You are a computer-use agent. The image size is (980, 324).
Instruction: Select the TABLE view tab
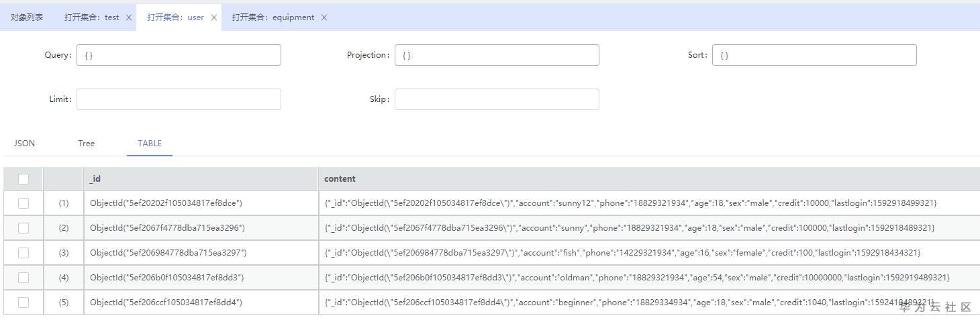click(150, 144)
